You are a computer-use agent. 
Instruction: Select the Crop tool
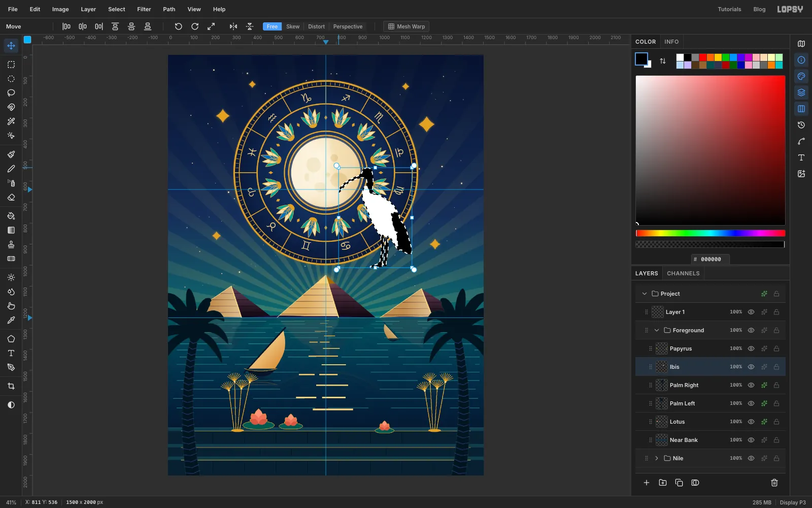[x=11, y=386]
